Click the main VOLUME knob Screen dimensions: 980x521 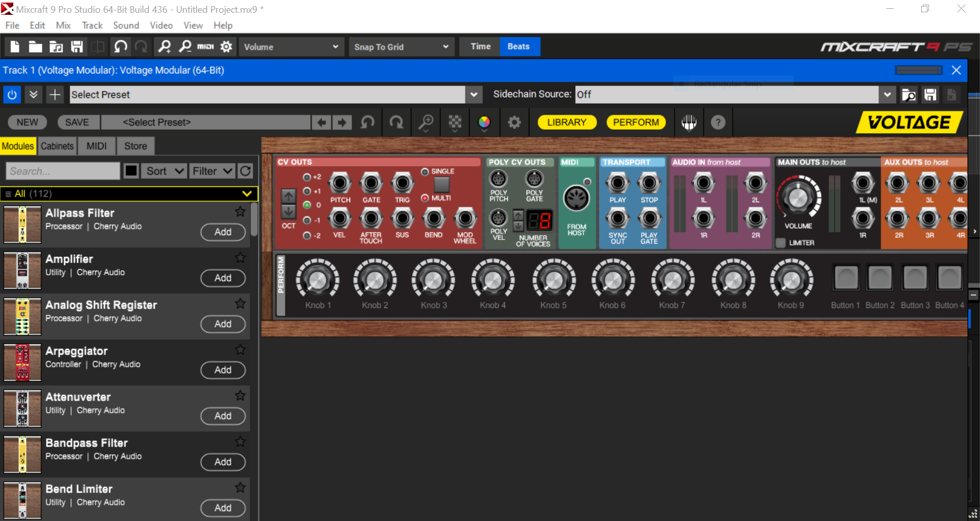click(798, 198)
